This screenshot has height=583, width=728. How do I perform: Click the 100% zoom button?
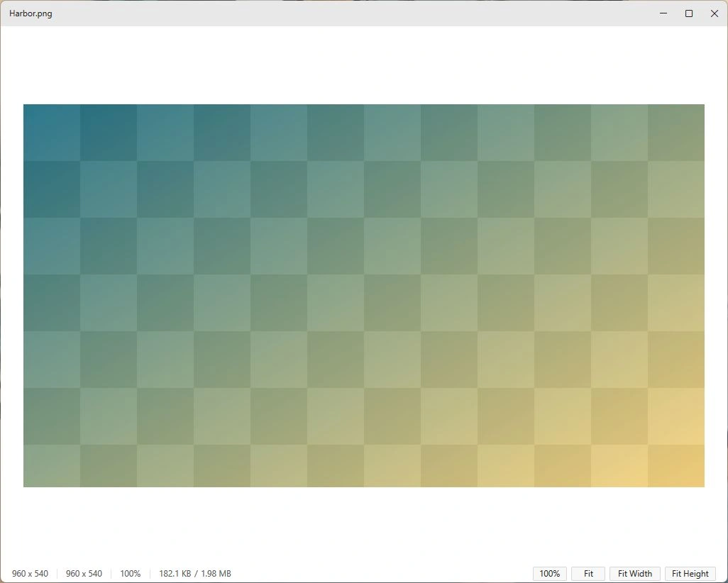click(549, 573)
